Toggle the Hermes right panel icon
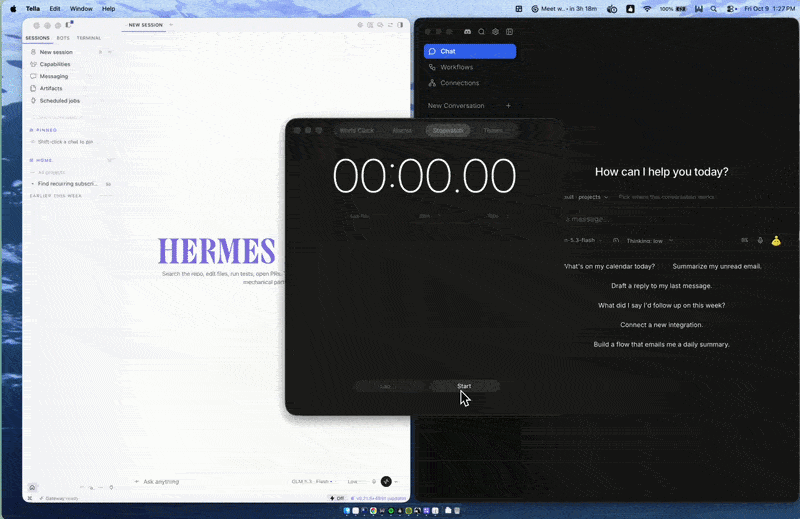The image size is (800, 519). point(401,25)
